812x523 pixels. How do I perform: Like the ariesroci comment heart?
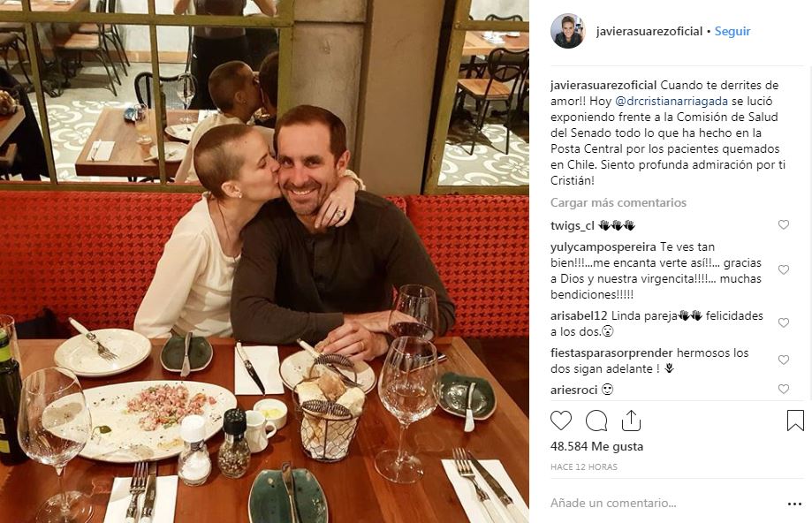[x=784, y=389]
